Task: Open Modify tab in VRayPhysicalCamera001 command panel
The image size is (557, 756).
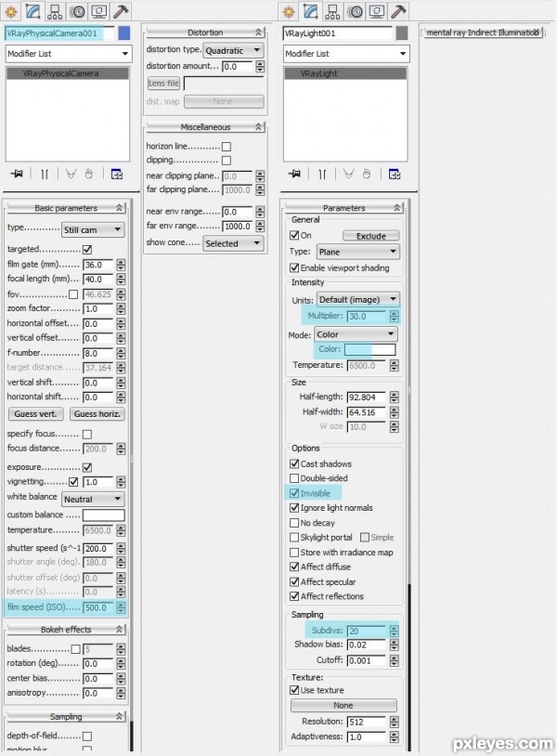Action: 32,11
